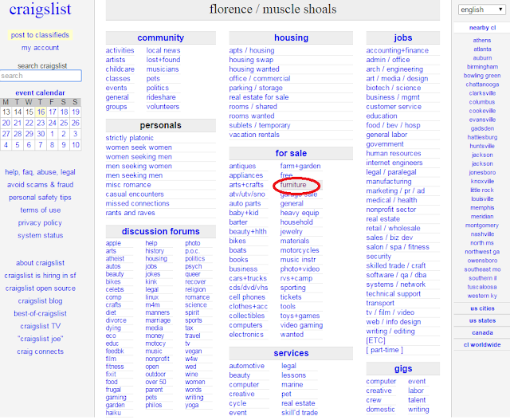
Task: Open farm+garden in for sale
Action: pos(300,167)
